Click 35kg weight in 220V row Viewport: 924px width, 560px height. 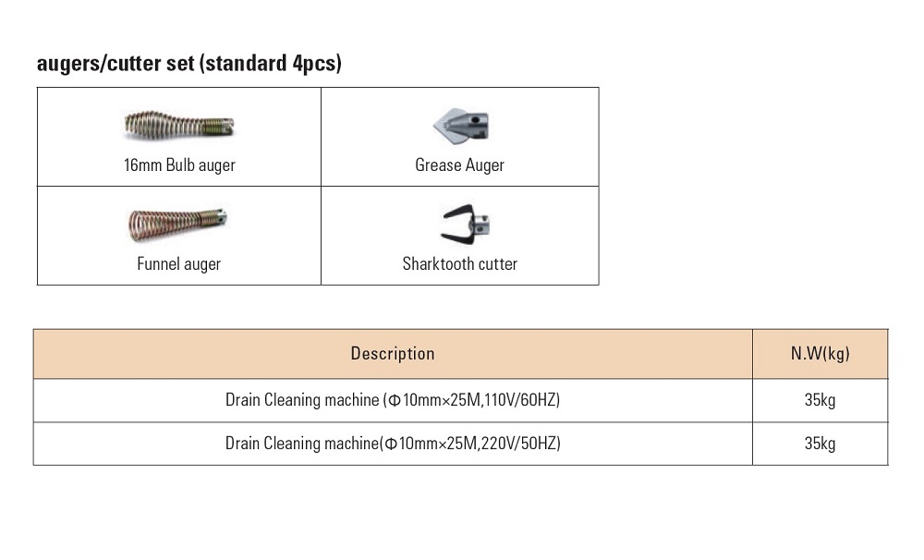click(820, 444)
